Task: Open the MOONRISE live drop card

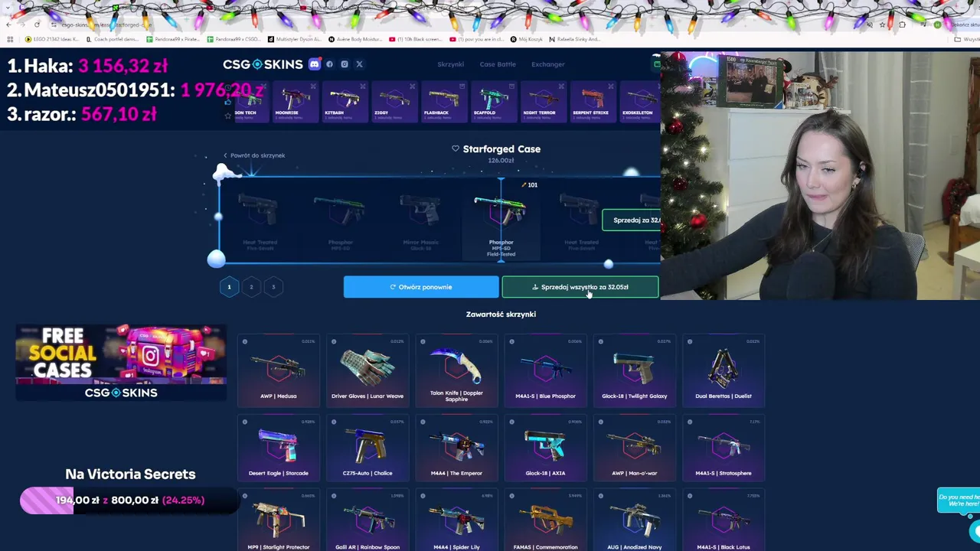Action: tap(296, 102)
